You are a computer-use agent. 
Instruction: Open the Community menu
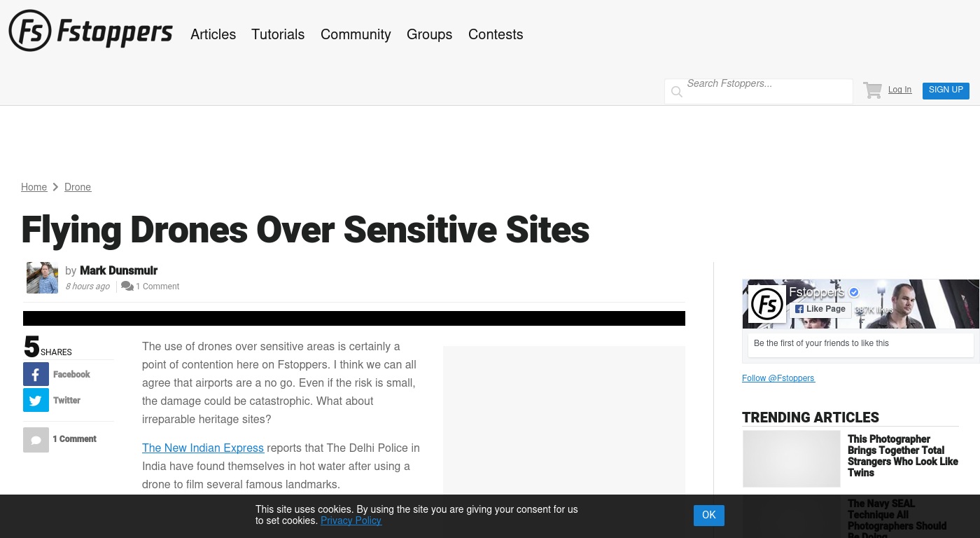pos(356,34)
